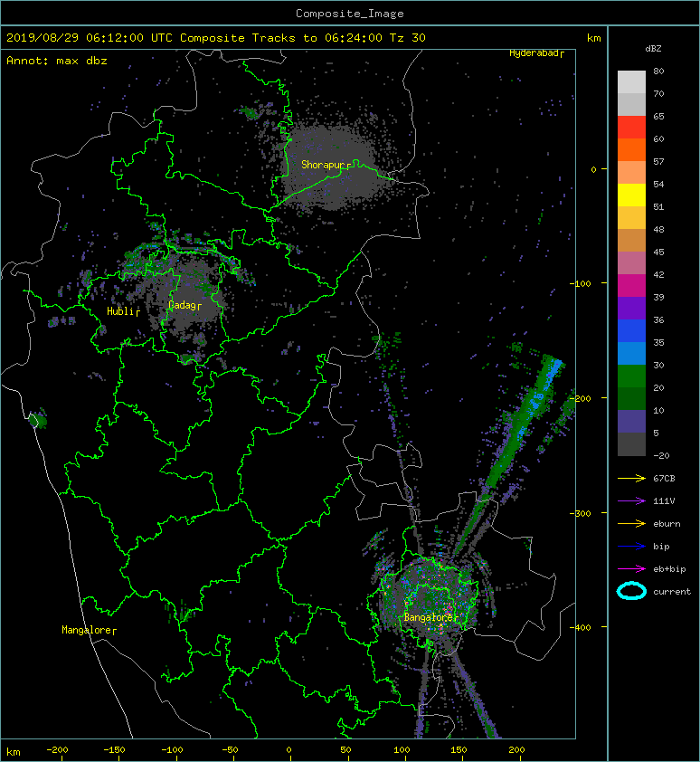This screenshot has height=762, width=700.
Task: Click the dBZ legend heading
Action: point(653,49)
